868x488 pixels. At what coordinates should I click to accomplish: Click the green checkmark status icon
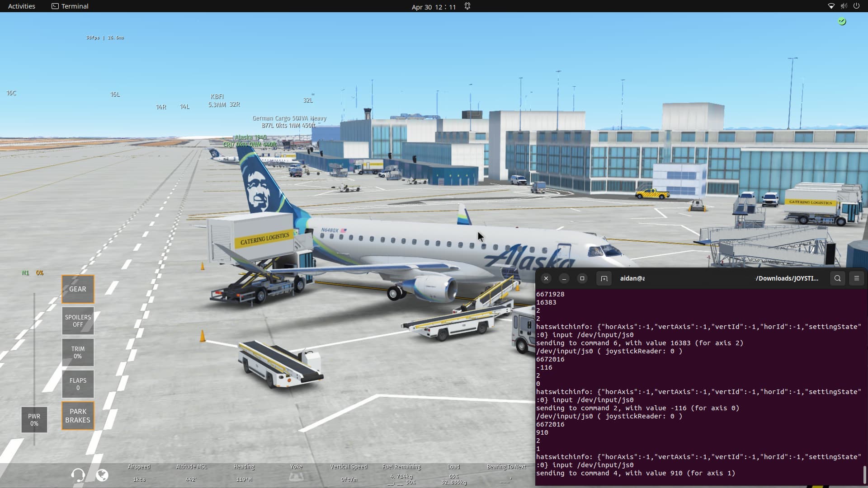[842, 21]
